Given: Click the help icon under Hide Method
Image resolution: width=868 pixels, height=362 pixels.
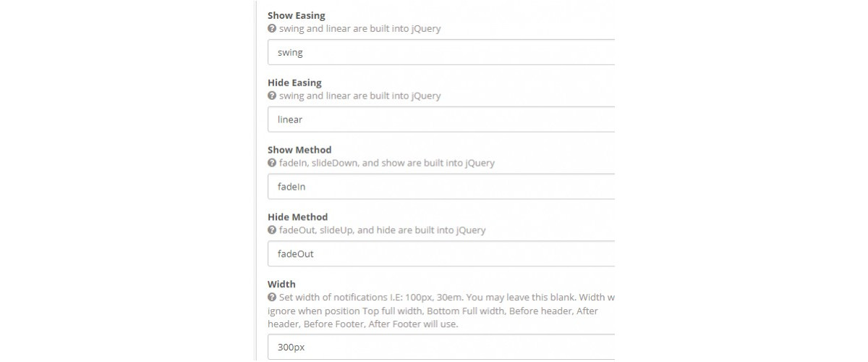Looking at the screenshot, I should [272, 230].
